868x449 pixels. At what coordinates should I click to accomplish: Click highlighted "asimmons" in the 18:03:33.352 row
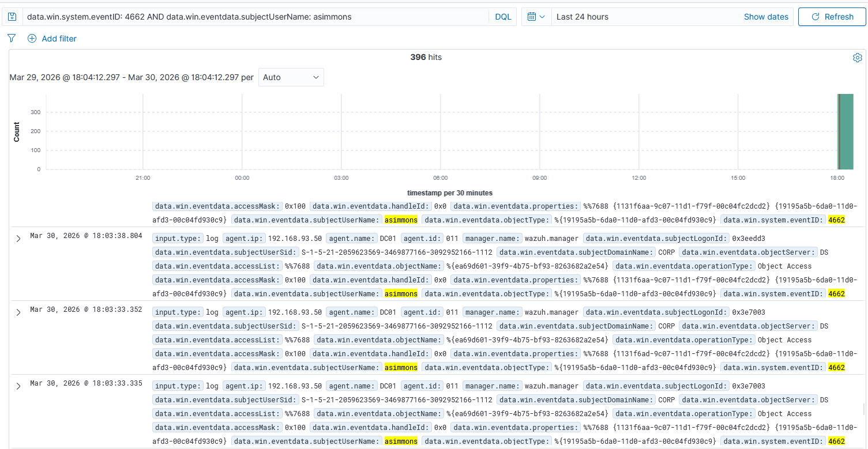[x=401, y=367]
